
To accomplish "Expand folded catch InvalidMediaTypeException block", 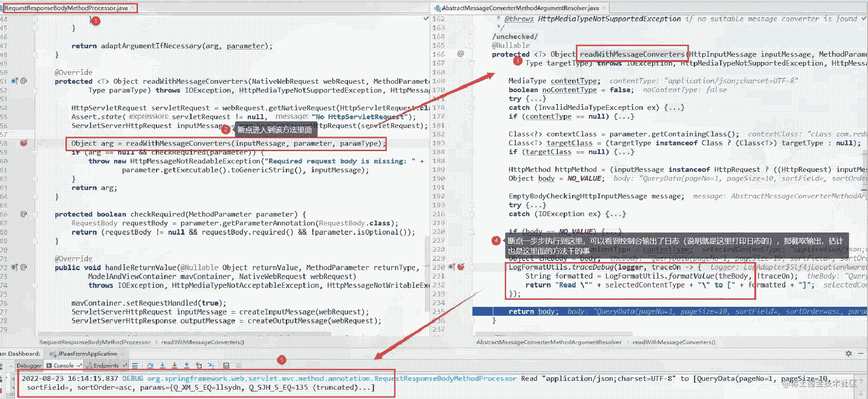I will tap(674, 108).
